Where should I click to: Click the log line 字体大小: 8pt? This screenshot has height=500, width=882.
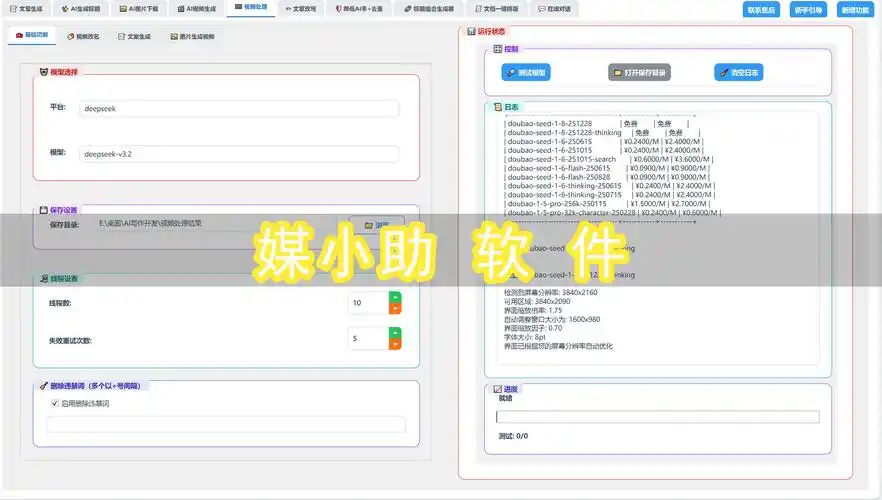point(525,337)
